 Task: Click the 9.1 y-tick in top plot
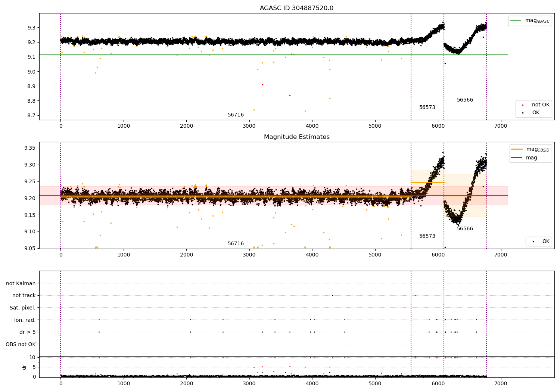(x=31, y=57)
